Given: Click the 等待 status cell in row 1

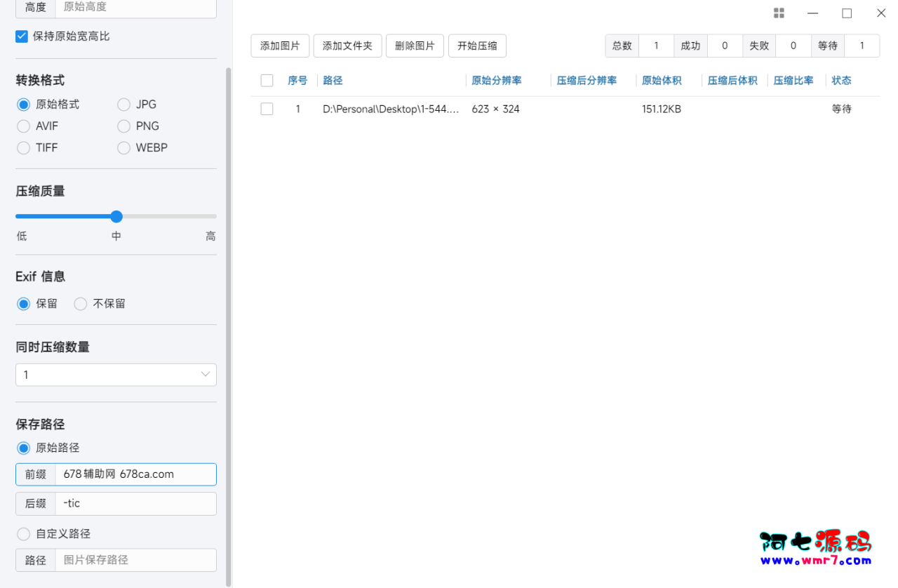Looking at the screenshot, I should [x=841, y=109].
